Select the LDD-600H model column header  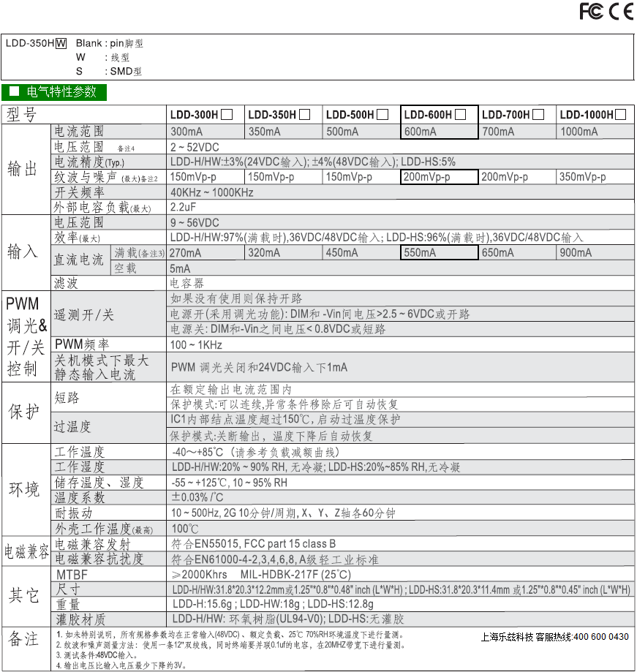coord(440,114)
